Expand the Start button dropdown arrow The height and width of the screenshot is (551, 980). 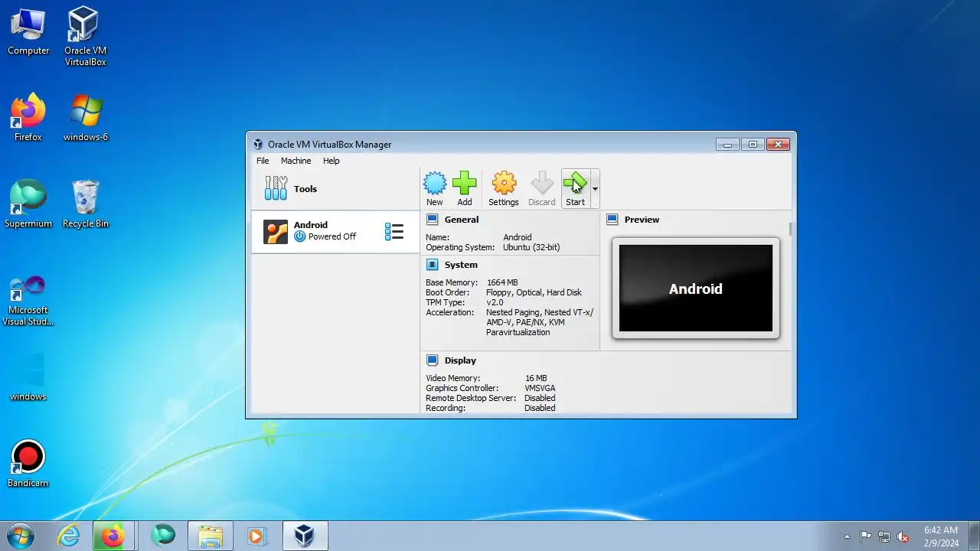coord(595,188)
